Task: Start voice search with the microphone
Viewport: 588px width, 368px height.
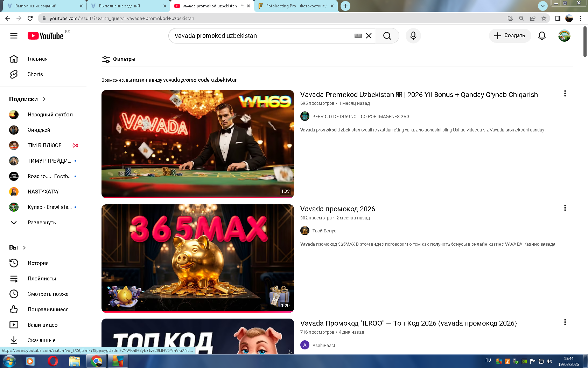Action: click(x=413, y=36)
